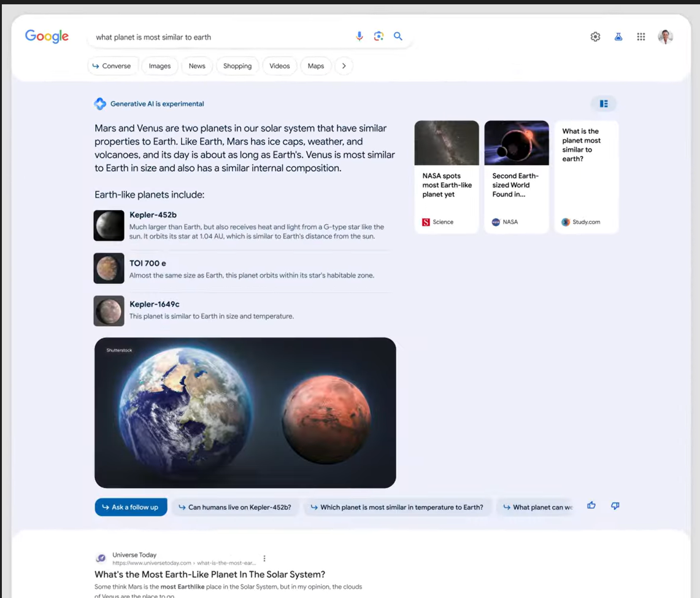Open the Universe Today result headline
Image resolution: width=700 pixels, height=598 pixels.
(209, 575)
